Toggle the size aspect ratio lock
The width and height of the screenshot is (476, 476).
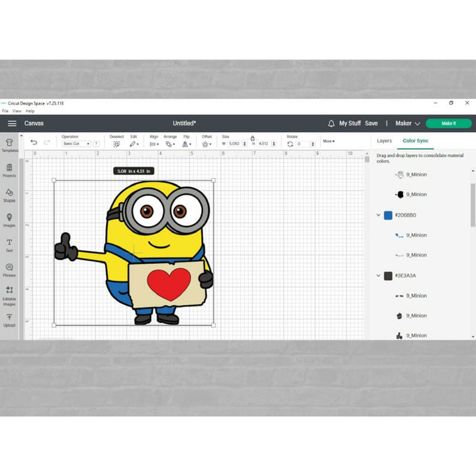point(252,138)
